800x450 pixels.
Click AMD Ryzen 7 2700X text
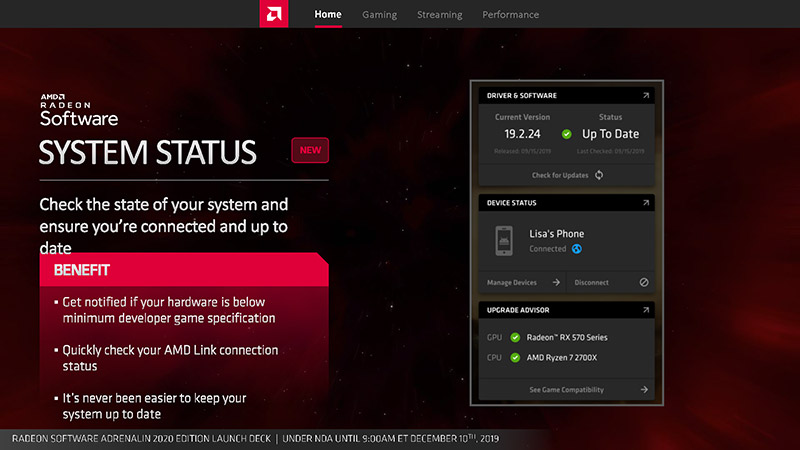pos(562,358)
